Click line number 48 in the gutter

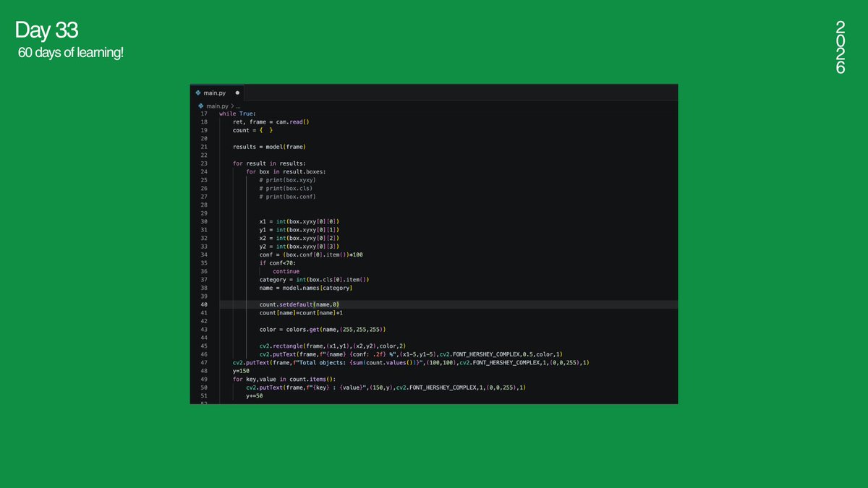pyautogui.click(x=203, y=371)
